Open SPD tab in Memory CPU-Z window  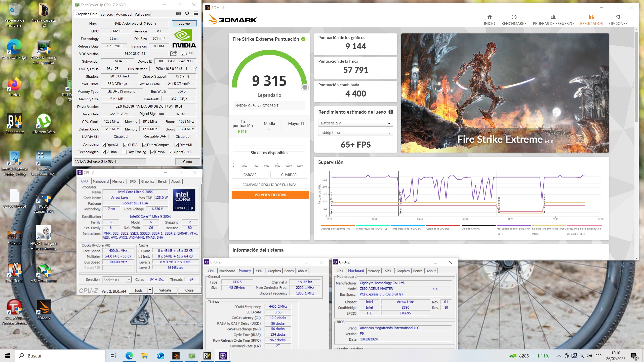259,271
